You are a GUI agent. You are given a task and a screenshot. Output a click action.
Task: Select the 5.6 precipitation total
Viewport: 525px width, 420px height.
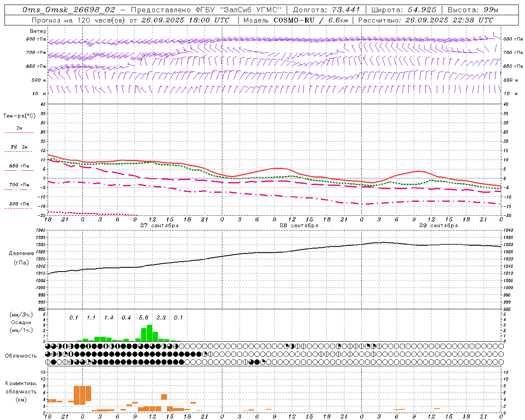144,318
